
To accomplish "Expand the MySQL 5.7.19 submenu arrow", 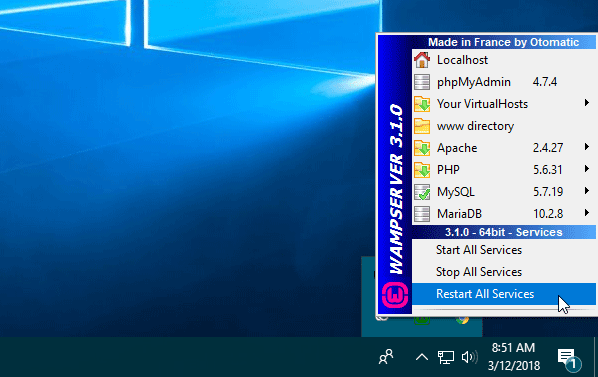I will 587,191.
